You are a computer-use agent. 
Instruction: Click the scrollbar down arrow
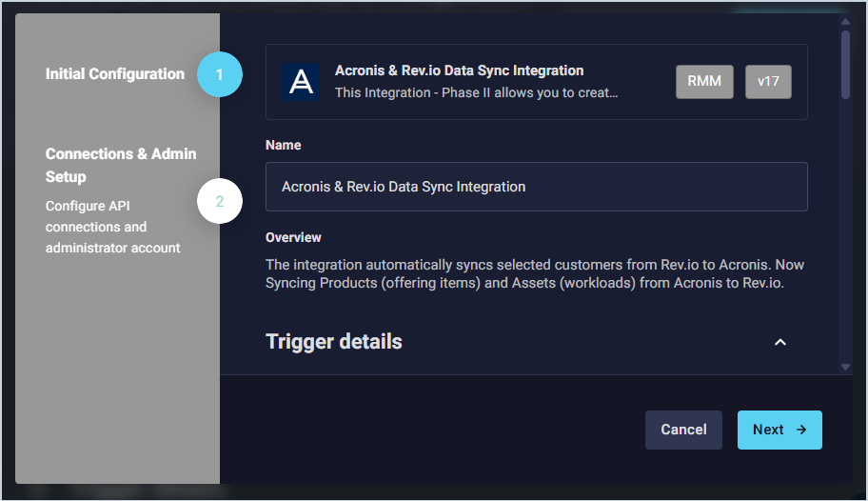(845, 366)
